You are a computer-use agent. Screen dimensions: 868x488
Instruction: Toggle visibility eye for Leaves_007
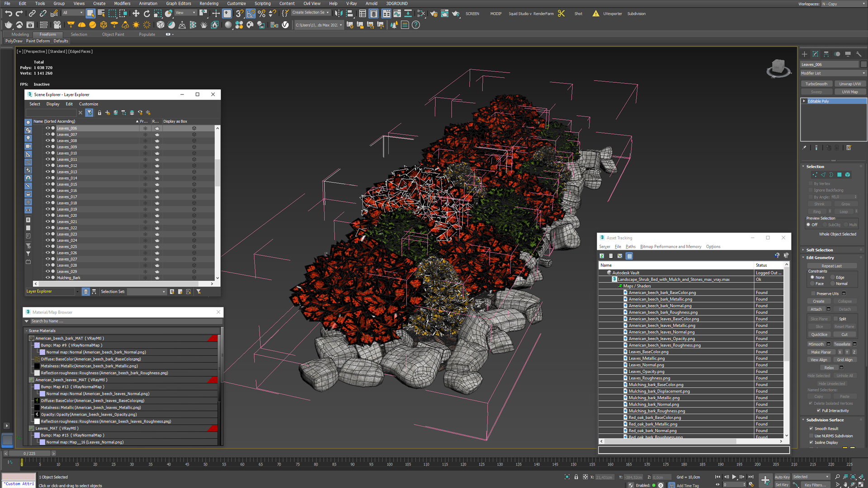tap(47, 135)
